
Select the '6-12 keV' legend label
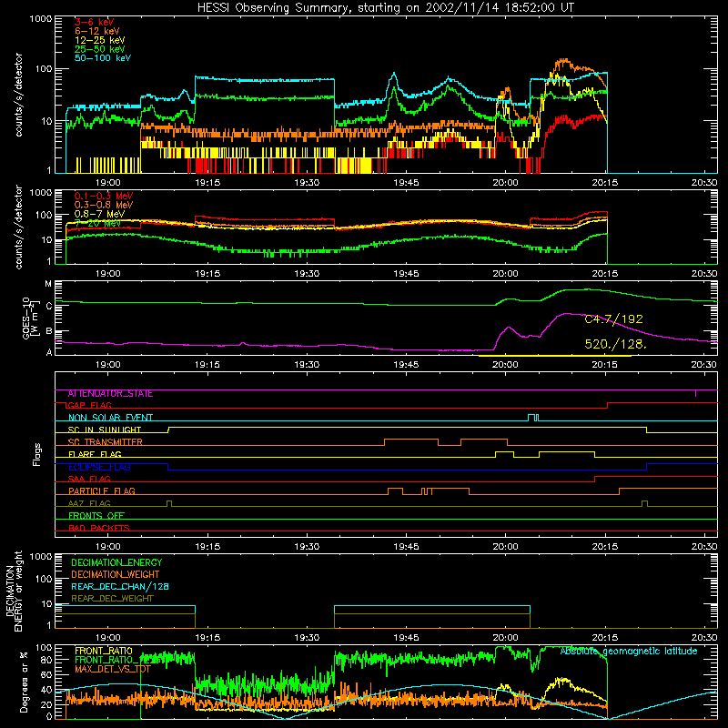[97, 31]
